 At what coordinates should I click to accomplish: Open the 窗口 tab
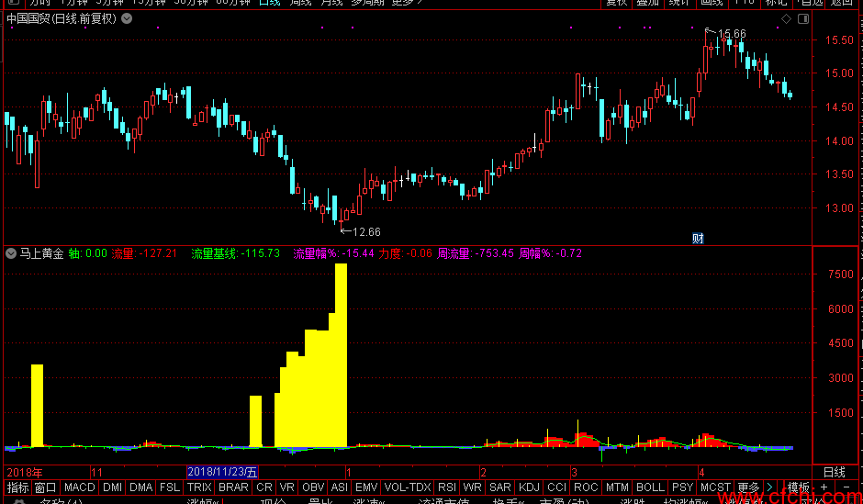click(x=46, y=487)
